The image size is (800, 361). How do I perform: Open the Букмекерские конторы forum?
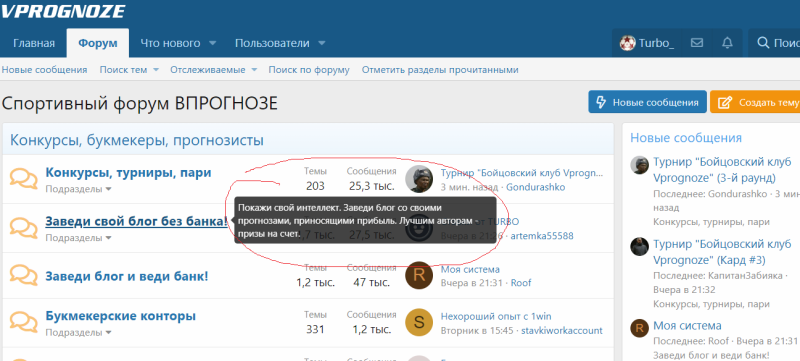pyautogui.click(x=120, y=316)
